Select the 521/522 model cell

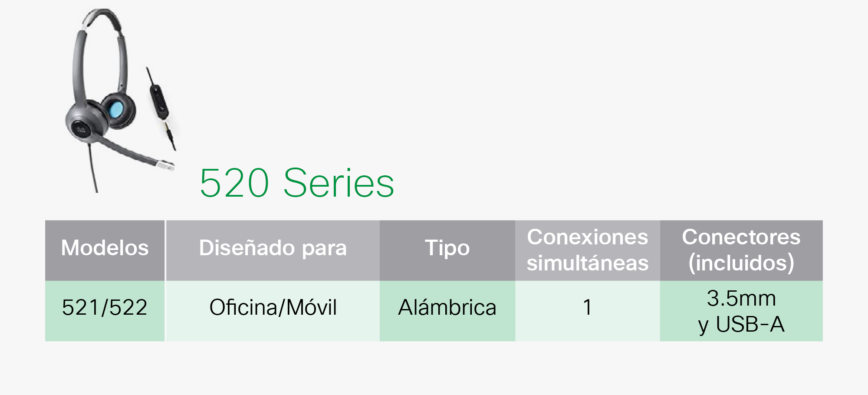(x=105, y=311)
